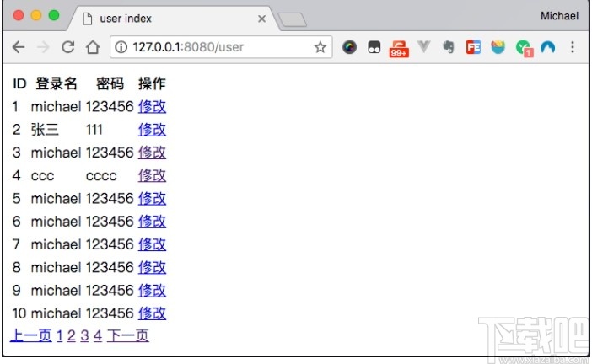Select michael in row ID 1
The image size is (592, 364).
[56, 107]
